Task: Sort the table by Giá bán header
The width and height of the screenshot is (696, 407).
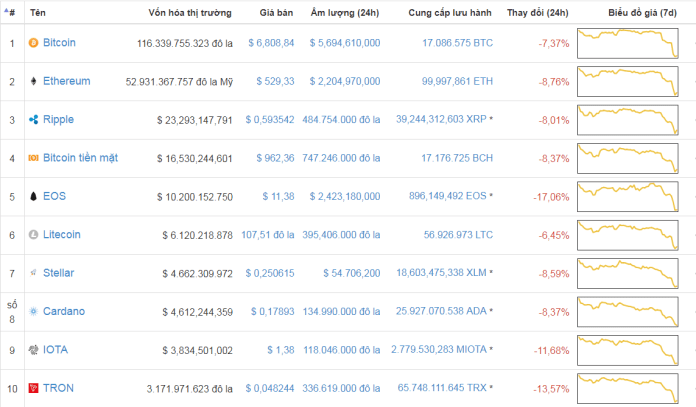Action: pyautogui.click(x=276, y=13)
